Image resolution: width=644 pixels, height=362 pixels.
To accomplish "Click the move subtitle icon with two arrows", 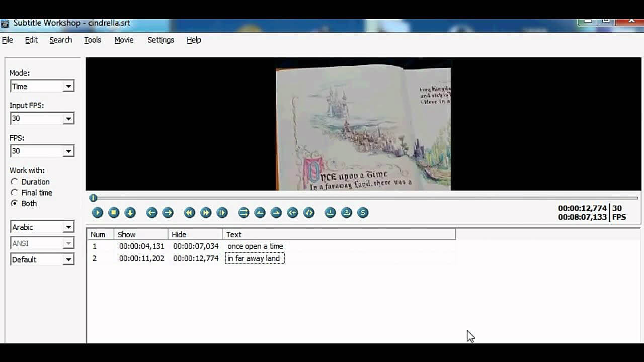I will (244, 213).
